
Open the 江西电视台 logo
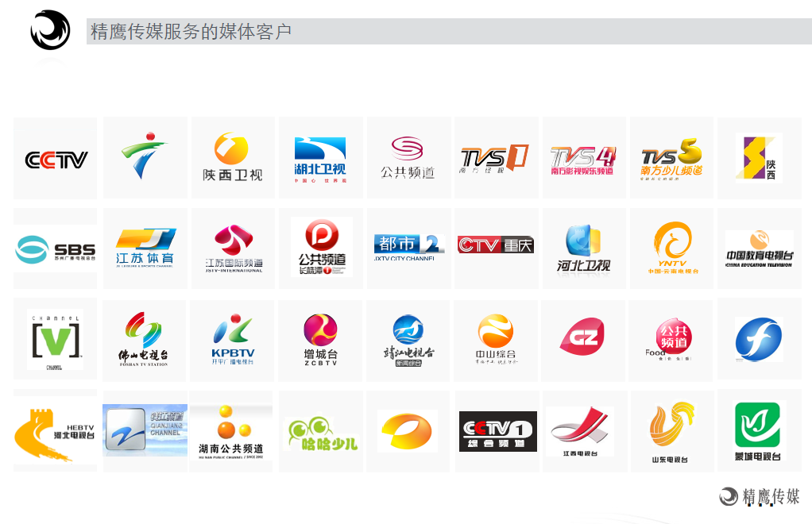579,431
